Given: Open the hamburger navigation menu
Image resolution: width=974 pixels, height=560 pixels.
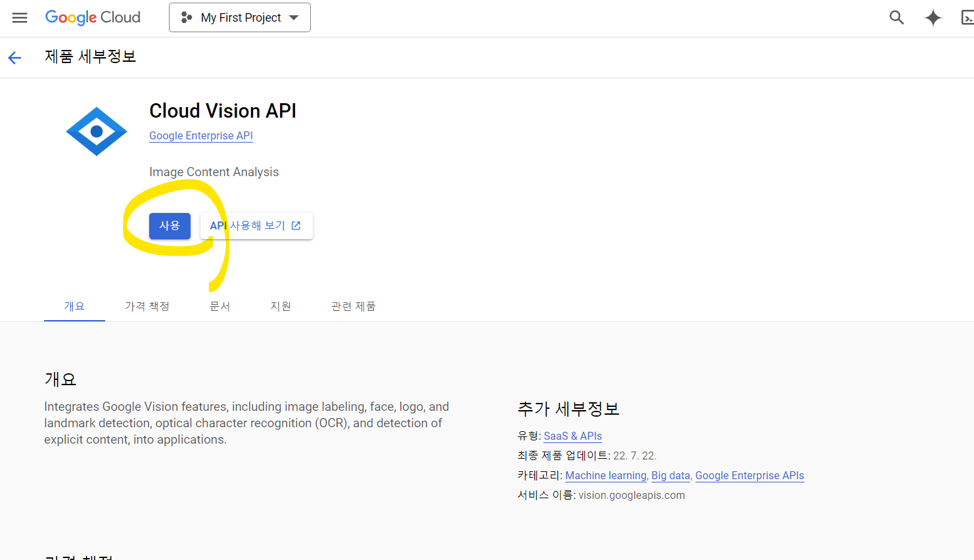Looking at the screenshot, I should [20, 18].
